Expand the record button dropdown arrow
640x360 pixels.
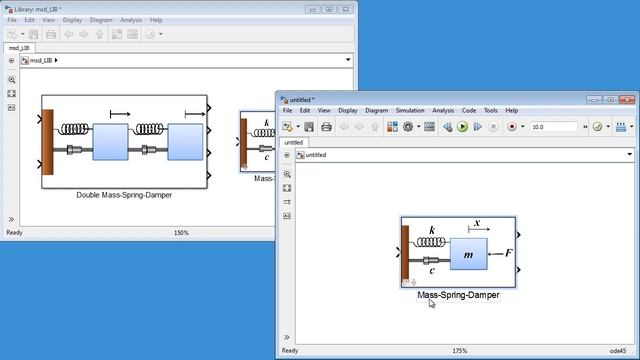click(522, 127)
